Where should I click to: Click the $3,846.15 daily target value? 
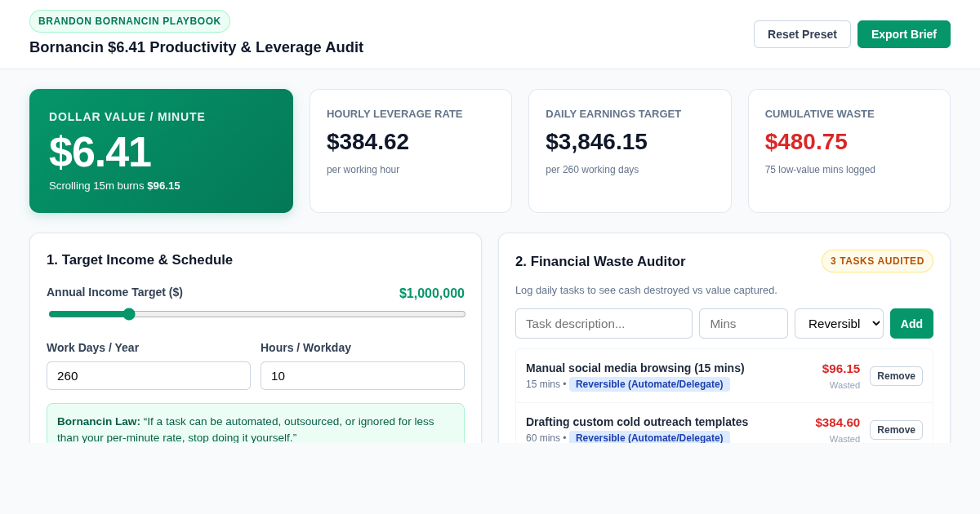point(596,141)
